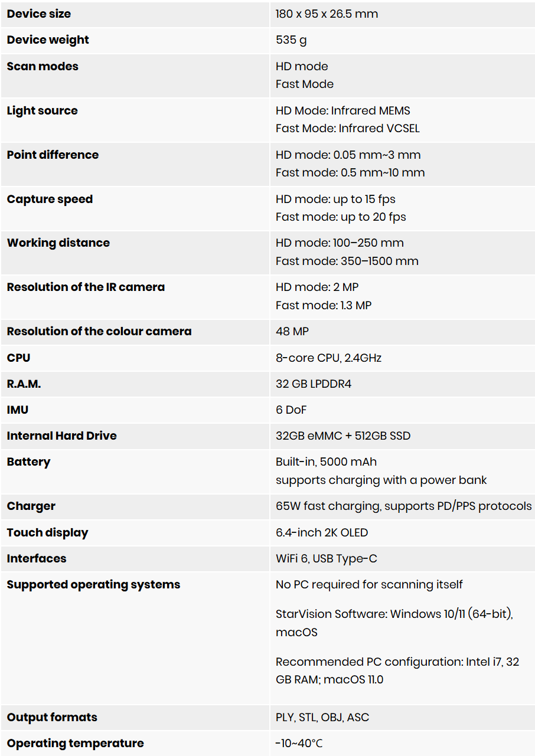
Task: Click the Point difference label
Action: tap(53, 155)
